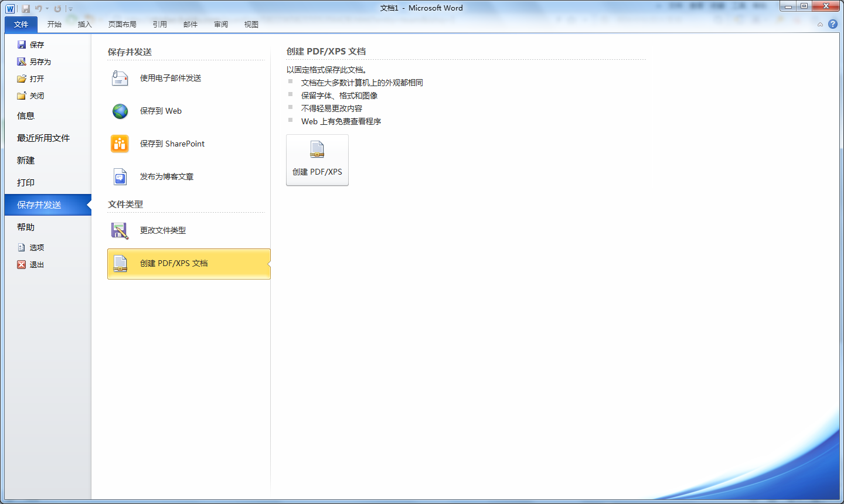Click the blog post icon for 发布为博客文章
Screen dimensions: 844x504
point(120,176)
